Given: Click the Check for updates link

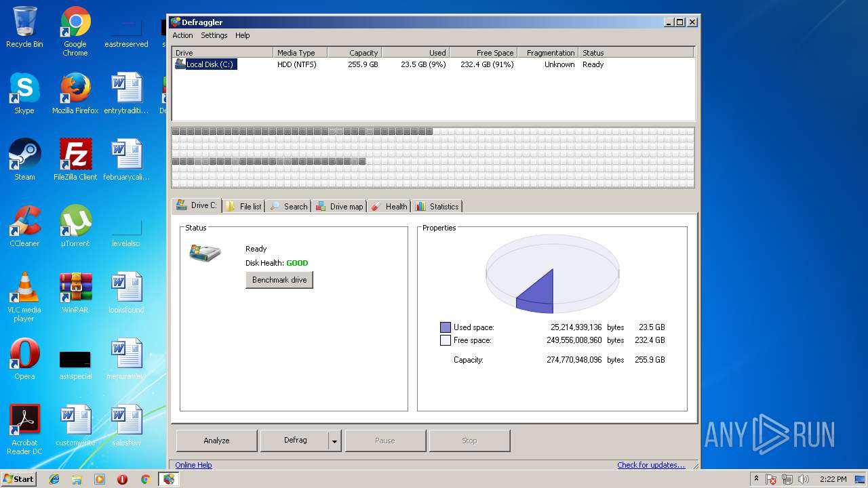Looking at the screenshot, I should (651, 465).
